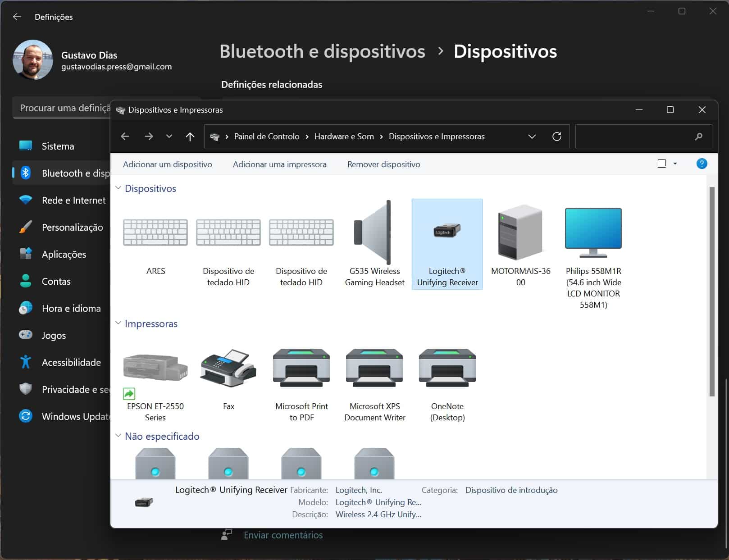This screenshot has width=729, height=560.
Task: Open the address bar history dropdown
Action: point(532,137)
